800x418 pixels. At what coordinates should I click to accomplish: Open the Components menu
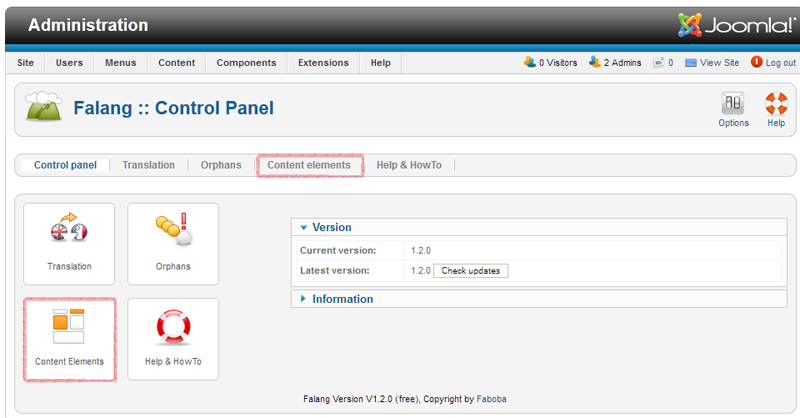pos(246,63)
